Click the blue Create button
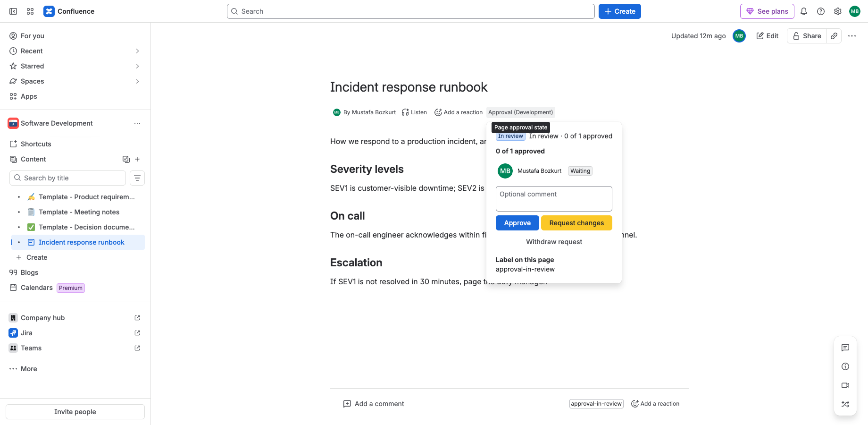This screenshot has width=868, height=425. coord(620,11)
